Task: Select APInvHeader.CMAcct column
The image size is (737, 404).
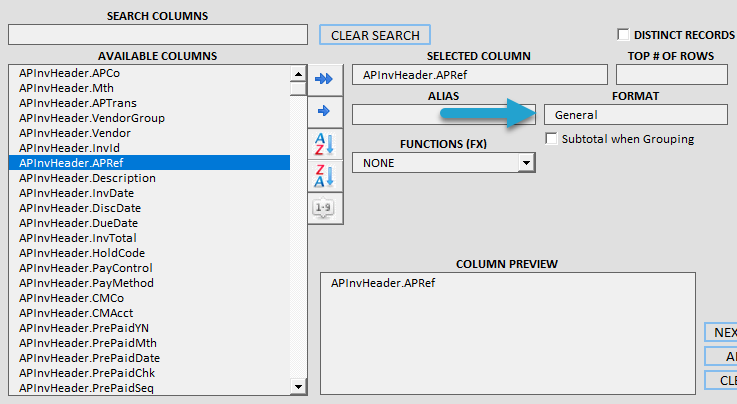Action: [x=149, y=313]
